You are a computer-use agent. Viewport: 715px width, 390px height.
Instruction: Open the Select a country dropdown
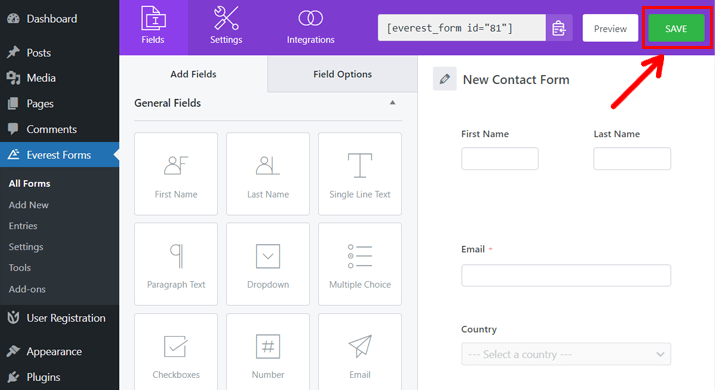click(x=566, y=354)
